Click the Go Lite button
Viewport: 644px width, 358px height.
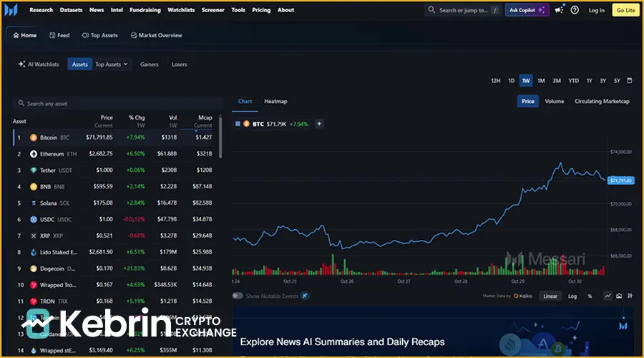click(x=625, y=10)
